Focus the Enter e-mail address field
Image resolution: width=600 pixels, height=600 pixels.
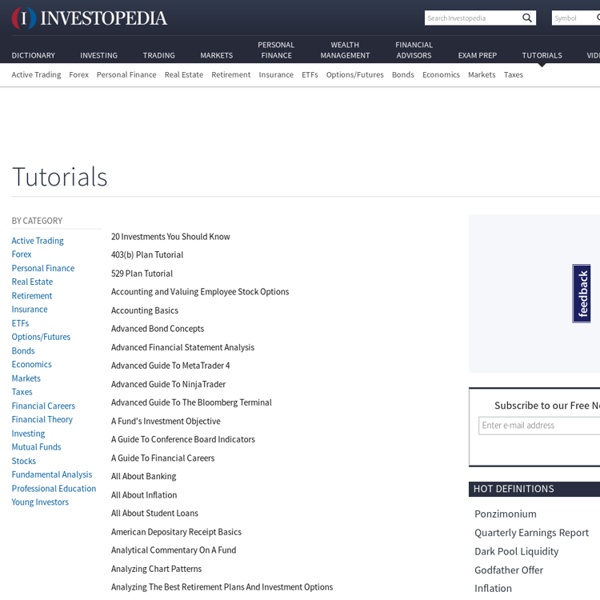pyautogui.click(x=539, y=426)
